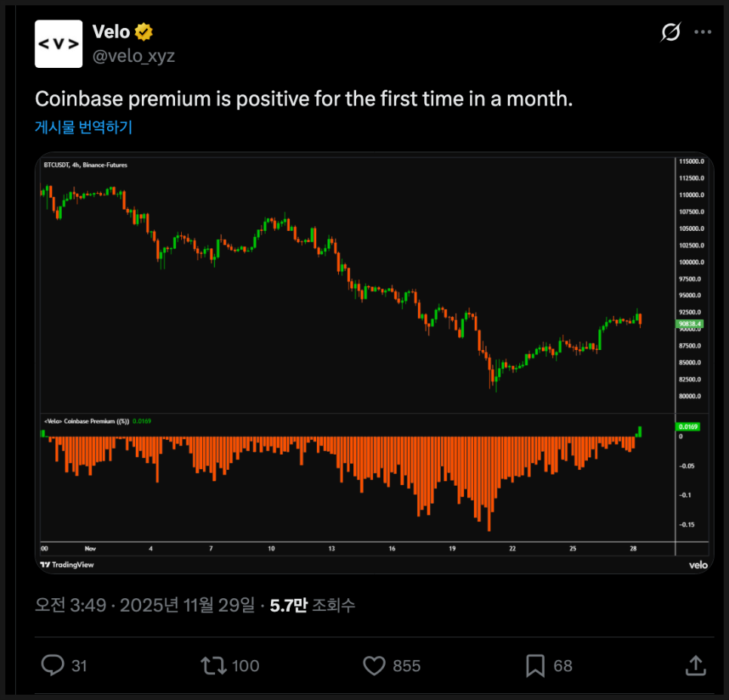
Task: Click the Velo profile avatar
Action: tap(59, 44)
